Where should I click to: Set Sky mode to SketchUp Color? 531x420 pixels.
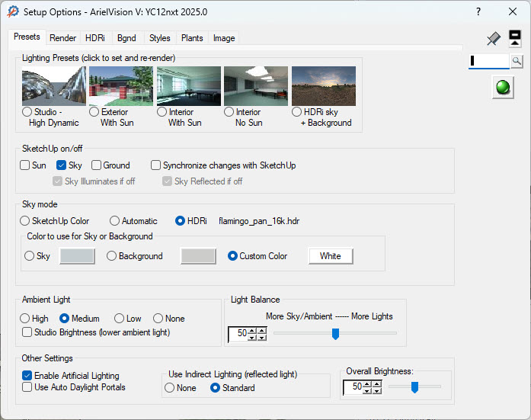pos(24,221)
